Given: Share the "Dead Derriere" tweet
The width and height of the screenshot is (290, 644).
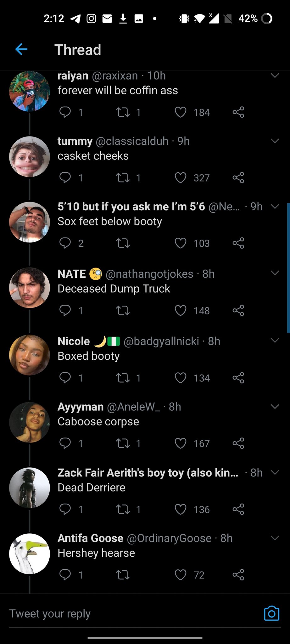Looking at the screenshot, I should click(238, 509).
